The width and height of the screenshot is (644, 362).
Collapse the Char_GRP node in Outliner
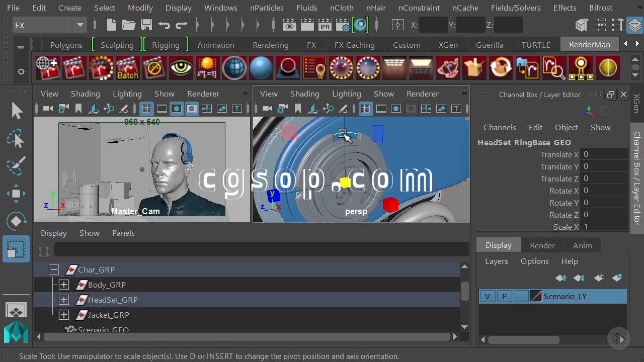pyautogui.click(x=54, y=270)
